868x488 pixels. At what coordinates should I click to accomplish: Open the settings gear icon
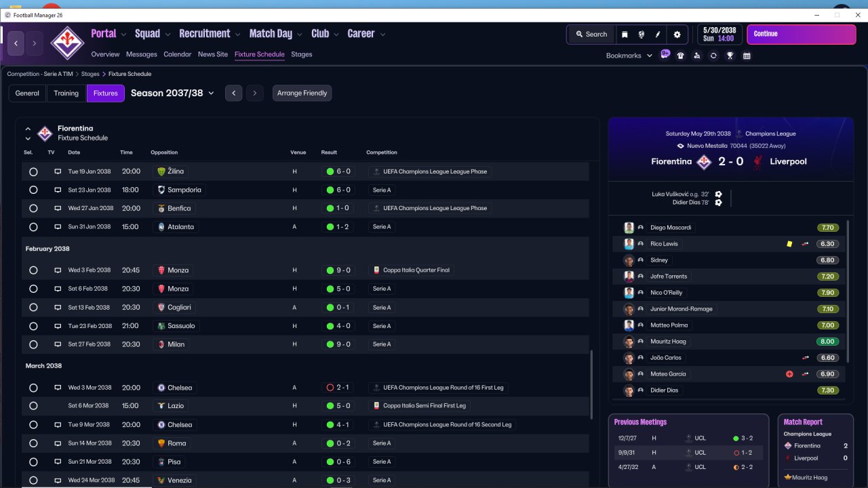click(677, 35)
